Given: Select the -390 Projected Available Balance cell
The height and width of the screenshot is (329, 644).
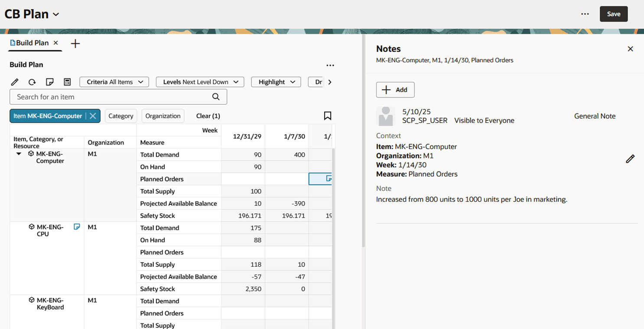Looking at the screenshot, I should click(287, 203).
